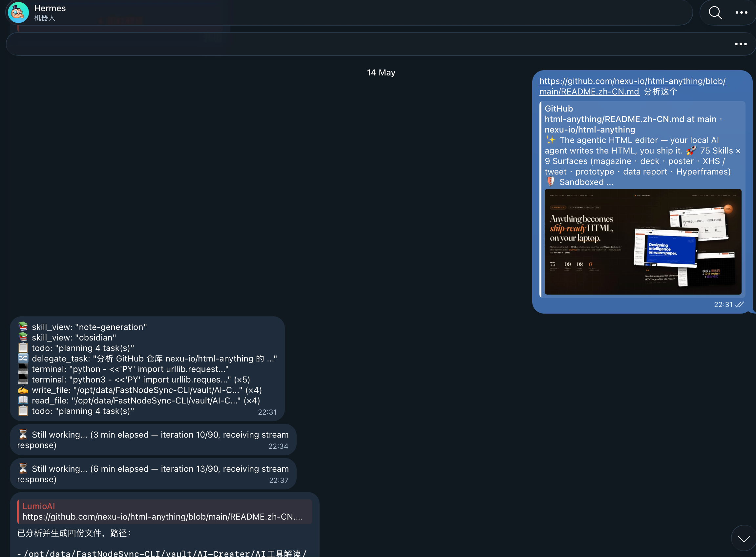Image resolution: width=756 pixels, height=557 pixels.
Task: Click the 22:31 double-check read receipt
Action: tap(739, 304)
